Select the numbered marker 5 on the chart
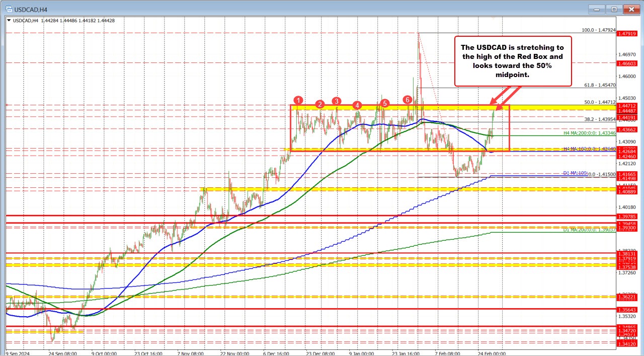Screen dimensions: 644x356 click(x=385, y=103)
